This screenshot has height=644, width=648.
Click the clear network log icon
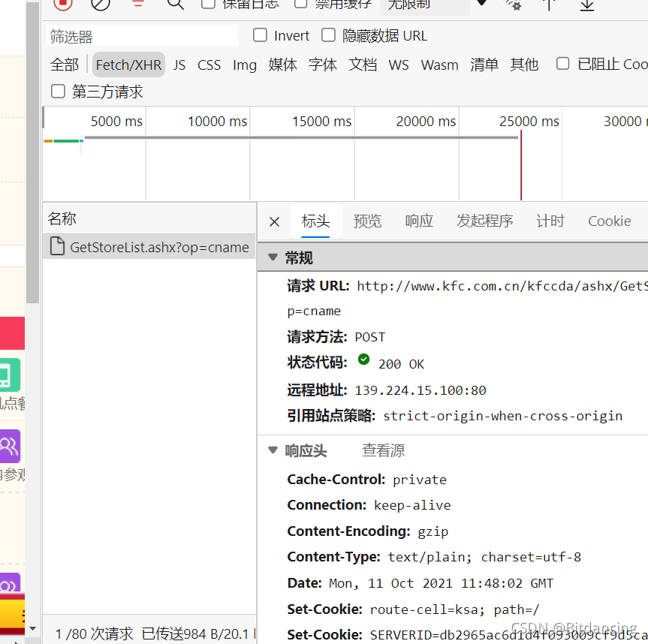tap(101, 3)
